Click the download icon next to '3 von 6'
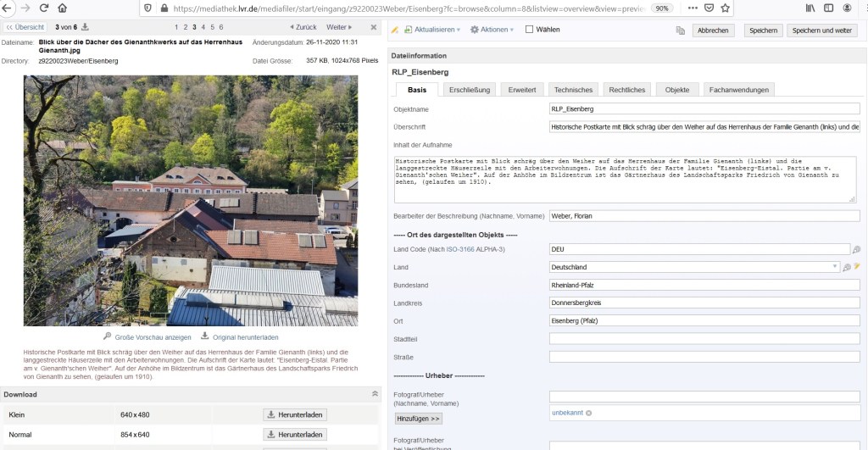 pyautogui.click(x=85, y=27)
